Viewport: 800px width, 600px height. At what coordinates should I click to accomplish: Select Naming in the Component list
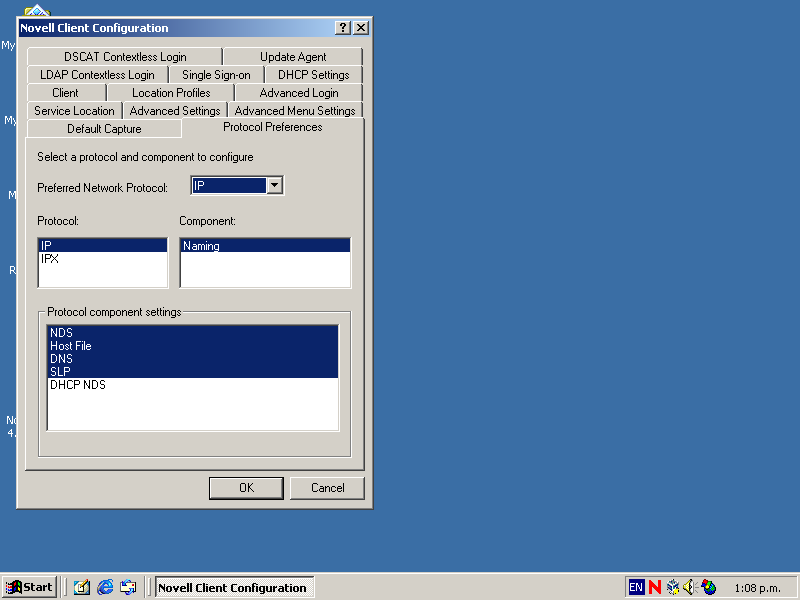point(265,245)
